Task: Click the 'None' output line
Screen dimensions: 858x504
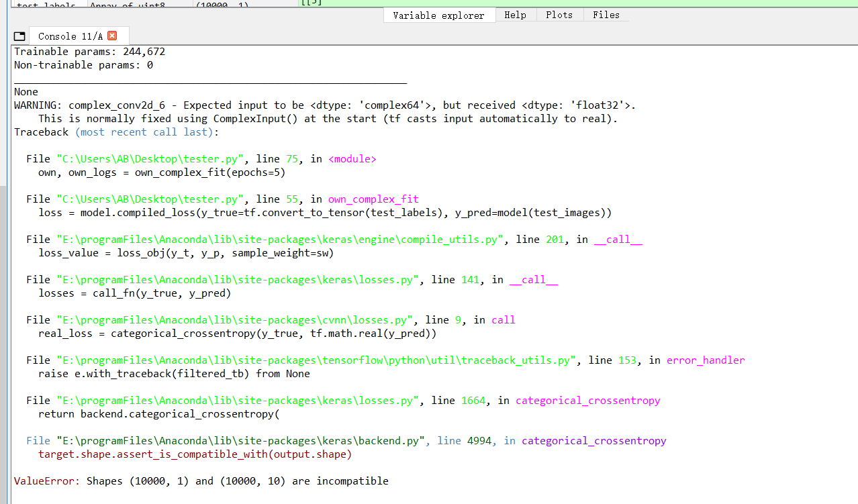Action: (26, 92)
